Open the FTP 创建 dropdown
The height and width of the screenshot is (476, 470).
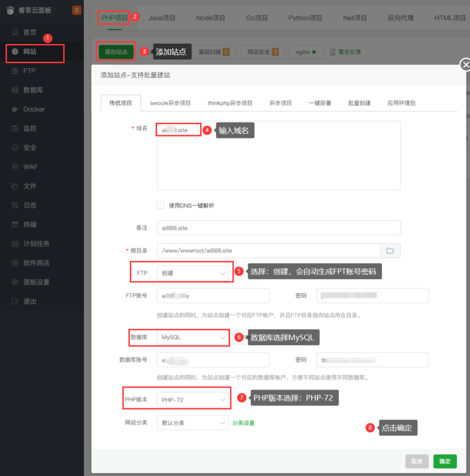pyautogui.click(x=193, y=273)
